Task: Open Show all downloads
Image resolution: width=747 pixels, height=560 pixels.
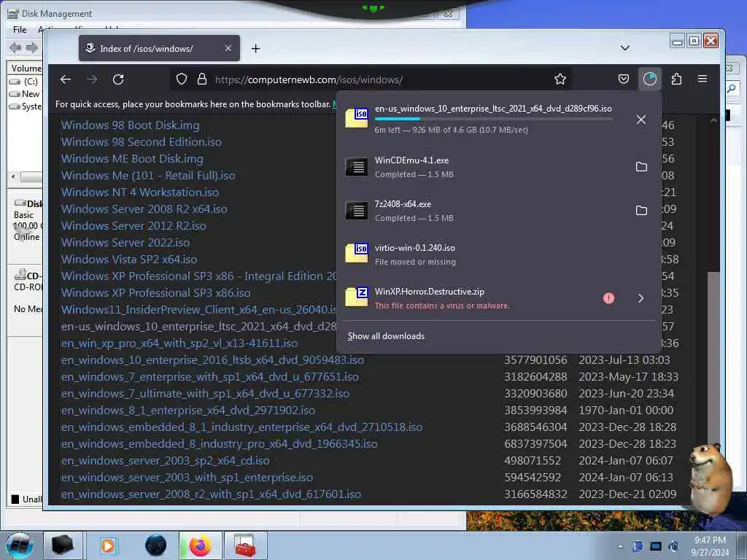Action: point(387,336)
